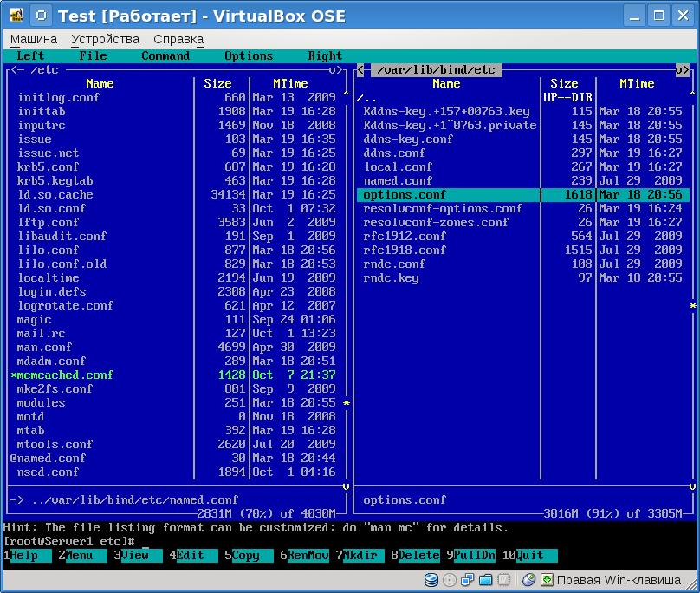Screen dimensions: 700x593
Task: Open the Command menu in Midnight Commander
Action: [x=165, y=55]
